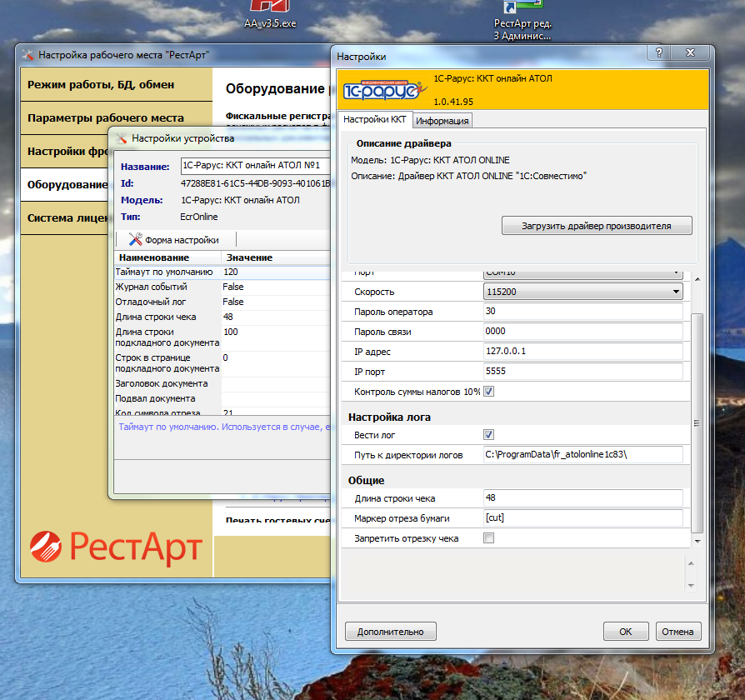The height and width of the screenshot is (700, 745).
Task: Open the AA_v3.5.exe desktop shortcut
Action: tap(270, 14)
